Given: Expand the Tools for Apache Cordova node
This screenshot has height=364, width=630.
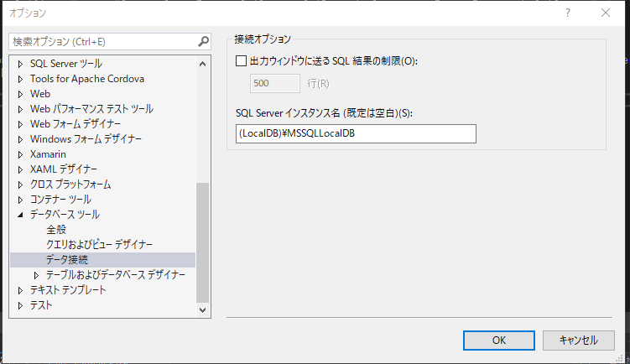Looking at the screenshot, I should click(x=20, y=79).
